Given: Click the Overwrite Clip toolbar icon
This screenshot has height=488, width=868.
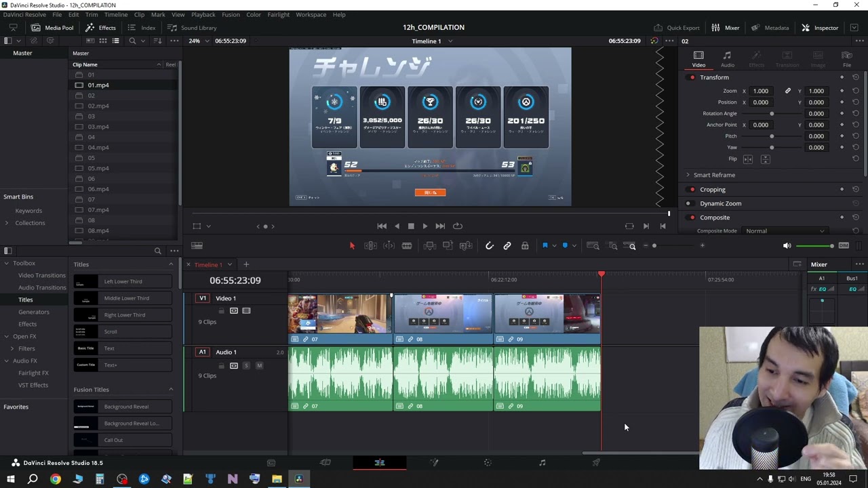Looking at the screenshot, I should pyautogui.click(x=448, y=245).
